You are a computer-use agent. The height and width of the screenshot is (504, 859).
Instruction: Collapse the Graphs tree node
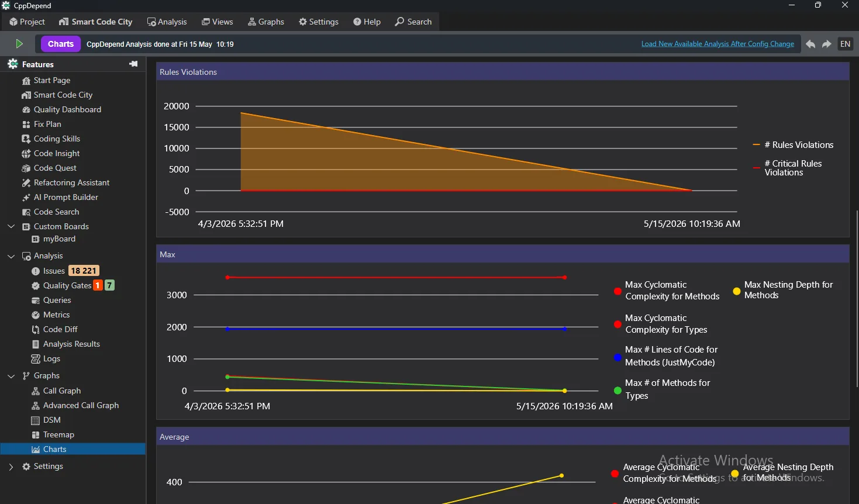pos(11,375)
